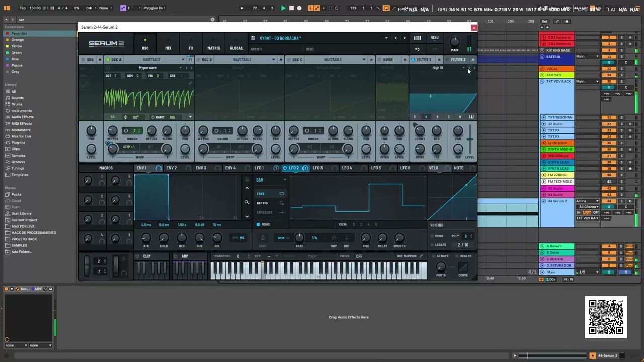This screenshot has width=644, height=362.
Task: Toggle FILTER 1 enable switch
Action: click(x=413, y=60)
